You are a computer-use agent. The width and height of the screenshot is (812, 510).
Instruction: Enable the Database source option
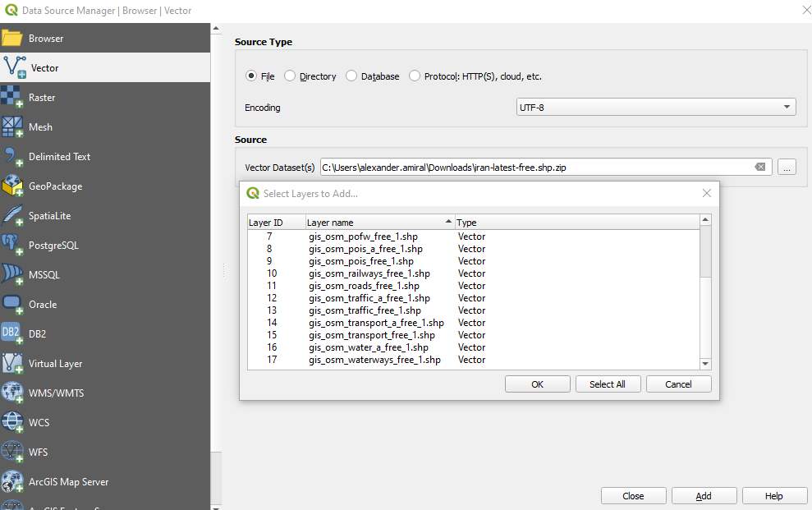click(x=351, y=76)
